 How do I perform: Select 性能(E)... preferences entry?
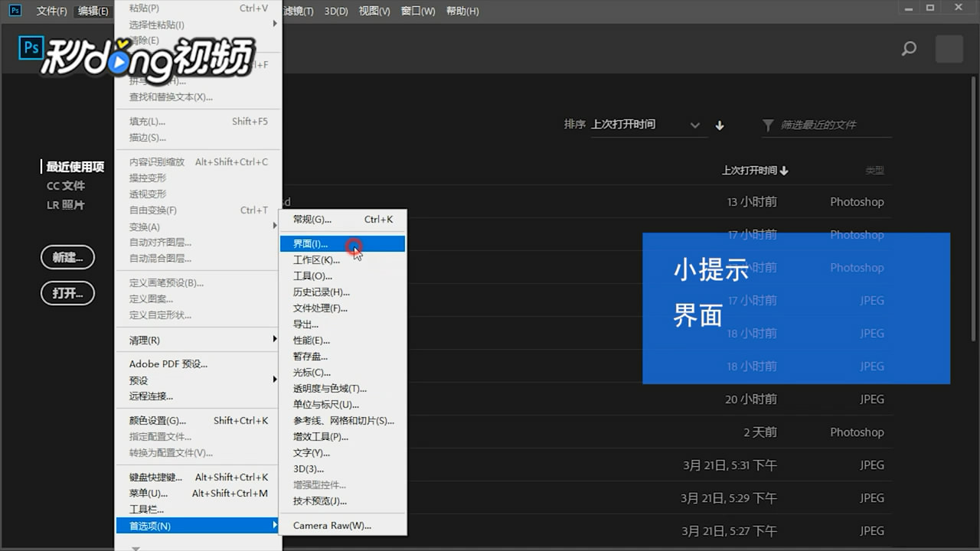pos(342,340)
